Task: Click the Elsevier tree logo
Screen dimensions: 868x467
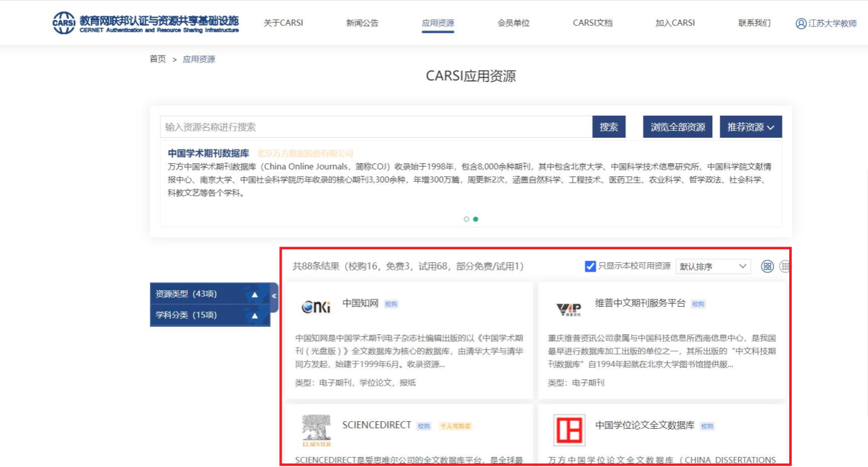Action: click(x=316, y=431)
